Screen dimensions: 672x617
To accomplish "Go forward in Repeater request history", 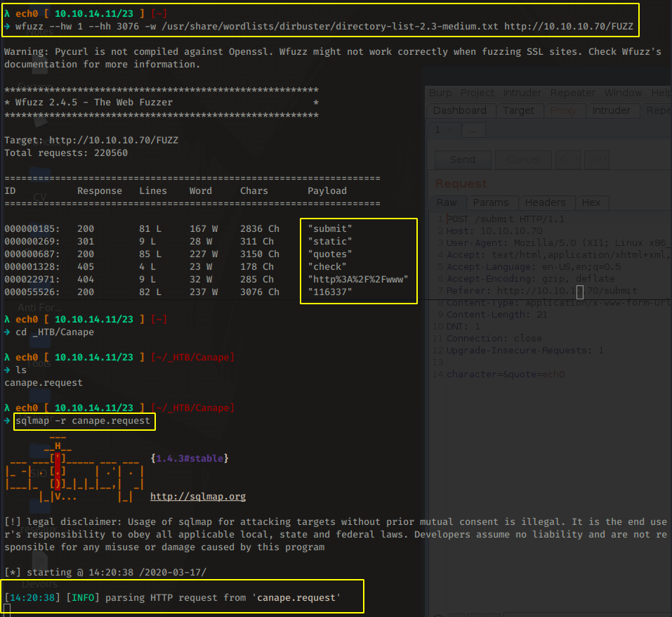I will 592,160.
